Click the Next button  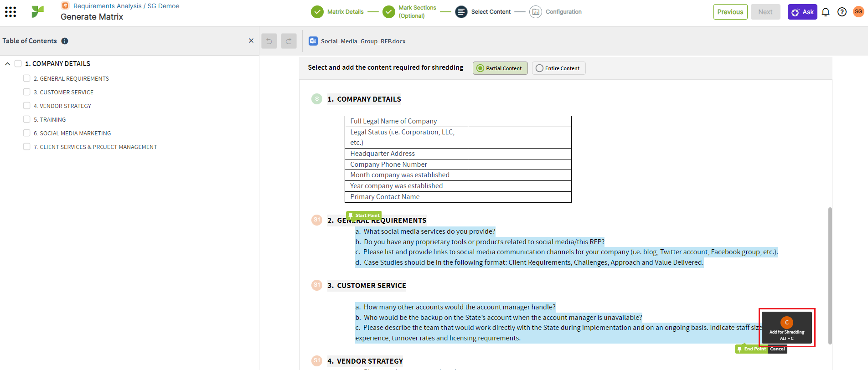click(765, 12)
